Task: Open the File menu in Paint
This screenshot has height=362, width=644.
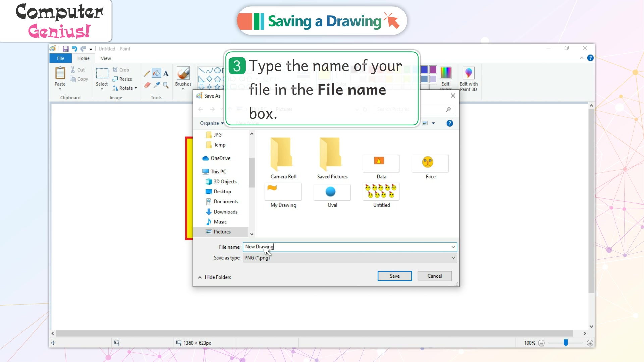Action: click(x=61, y=58)
